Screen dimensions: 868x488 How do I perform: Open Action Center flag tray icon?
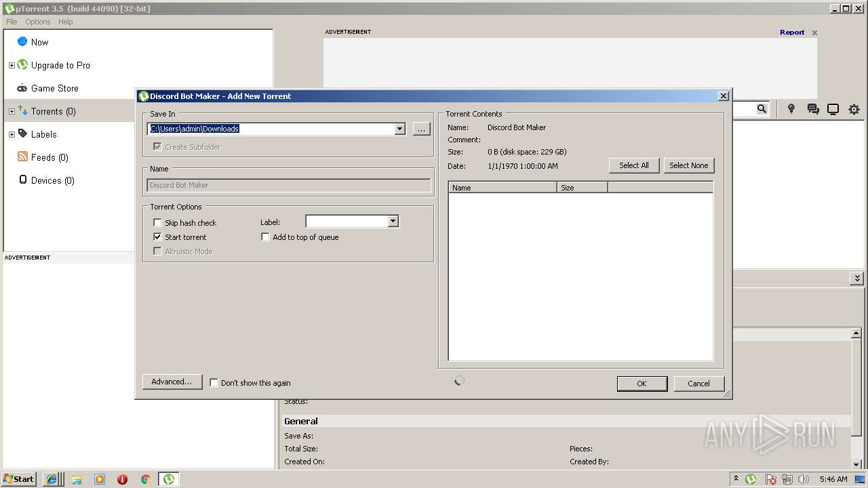(771, 479)
